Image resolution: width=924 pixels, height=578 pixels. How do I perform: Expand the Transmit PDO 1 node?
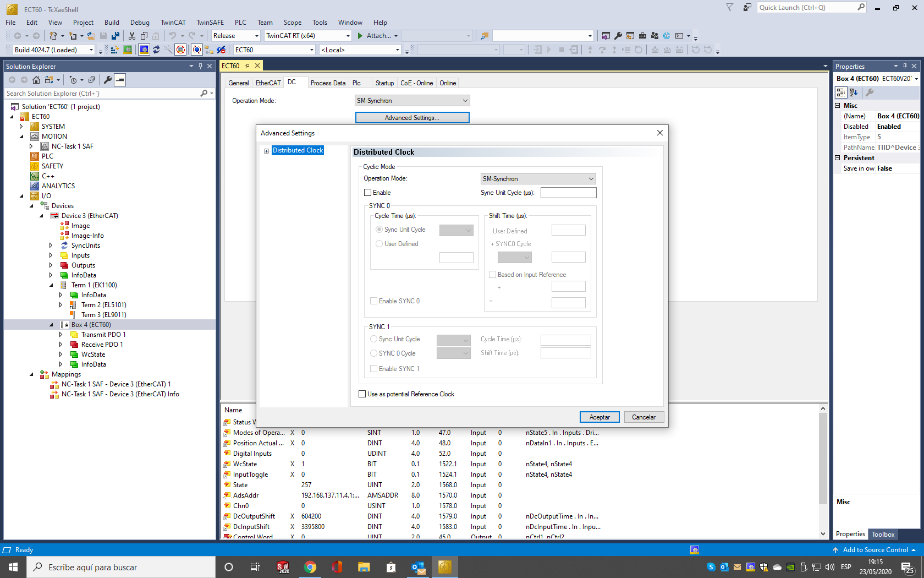(x=61, y=335)
